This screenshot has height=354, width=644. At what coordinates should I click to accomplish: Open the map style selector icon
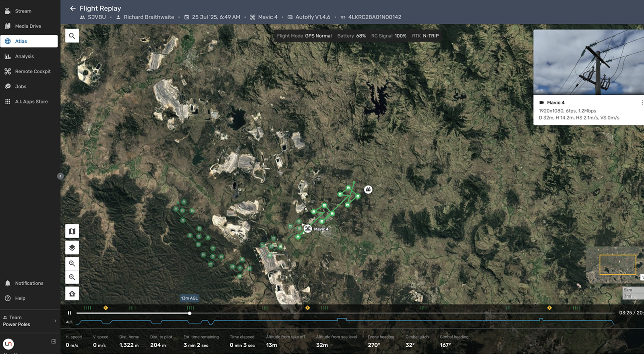(x=72, y=231)
